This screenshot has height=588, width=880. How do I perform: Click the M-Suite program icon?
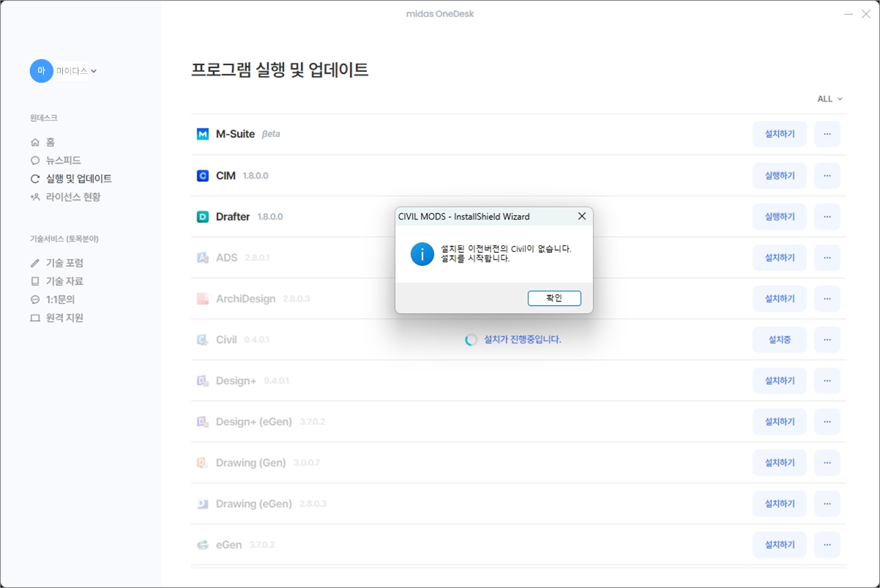pyautogui.click(x=203, y=134)
